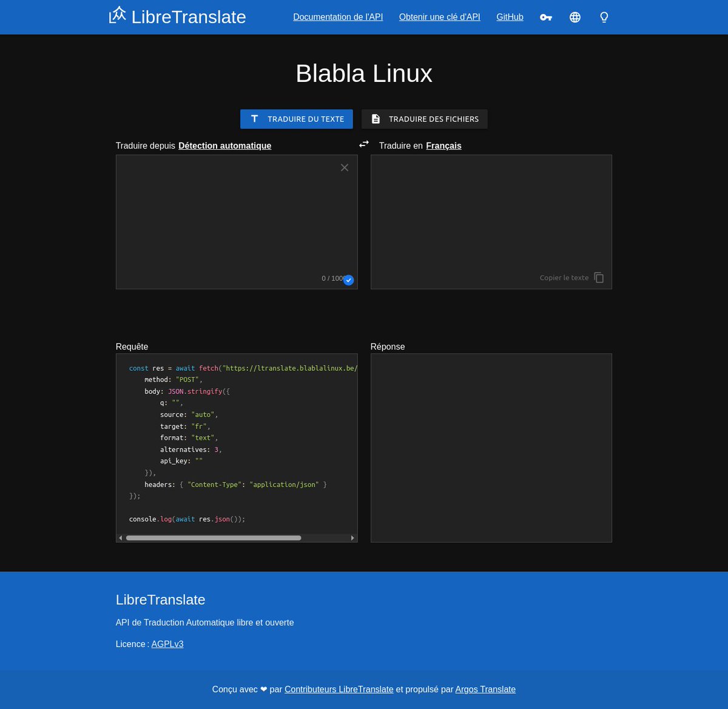The height and width of the screenshot is (709, 728).
Task: Toggle the theme with the lightbulb icon
Action: click(604, 17)
